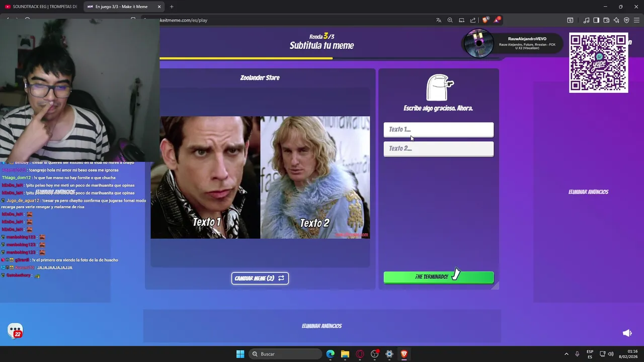Click chat message from Jugo_de_agua12
The image size is (644, 362).
pos(73,204)
